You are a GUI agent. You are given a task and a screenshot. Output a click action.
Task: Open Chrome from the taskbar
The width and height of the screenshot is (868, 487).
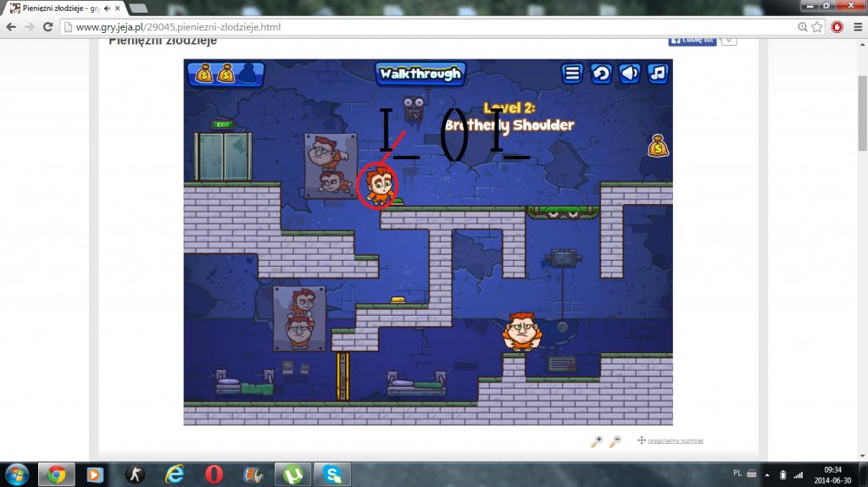click(x=56, y=475)
